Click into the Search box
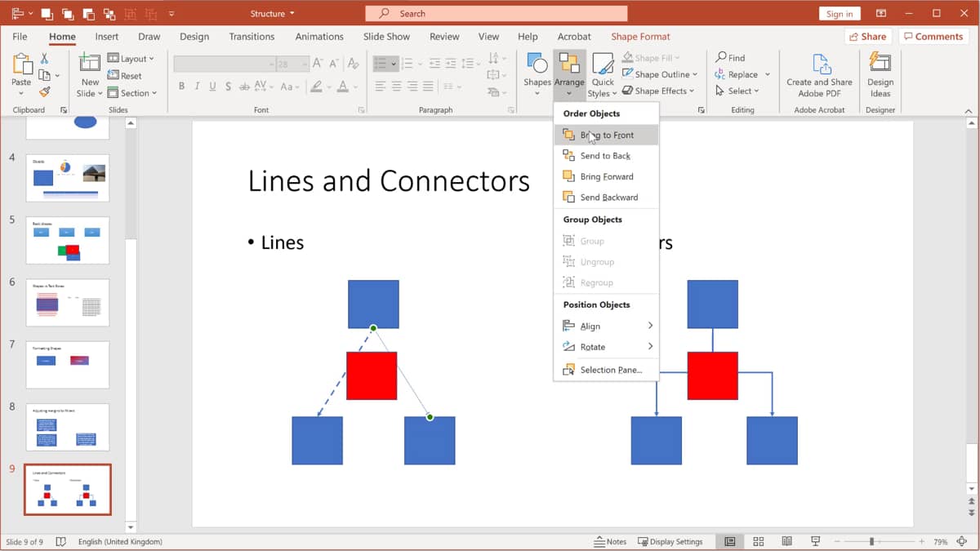This screenshot has height=551, width=980. pos(496,13)
